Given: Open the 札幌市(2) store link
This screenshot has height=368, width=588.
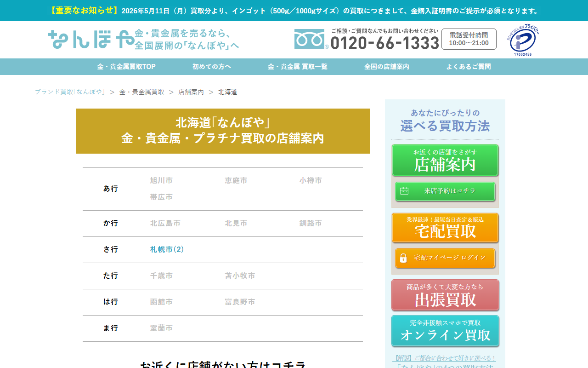Looking at the screenshot, I should tap(167, 249).
